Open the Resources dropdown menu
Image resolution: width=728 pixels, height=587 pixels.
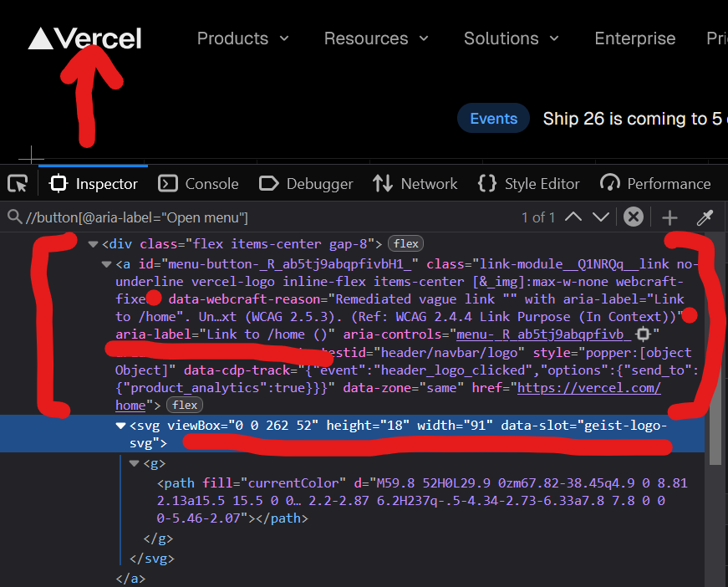[376, 38]
